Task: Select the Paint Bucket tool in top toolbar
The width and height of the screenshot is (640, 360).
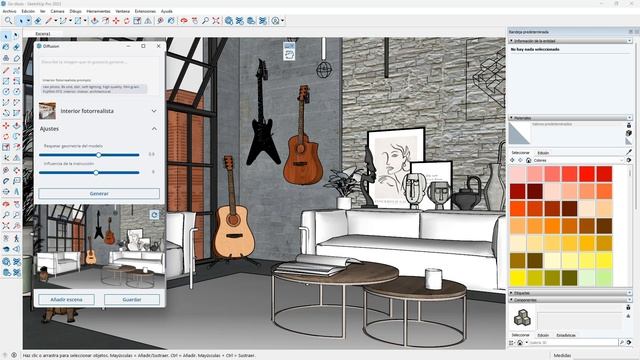Action: [171, 20]
